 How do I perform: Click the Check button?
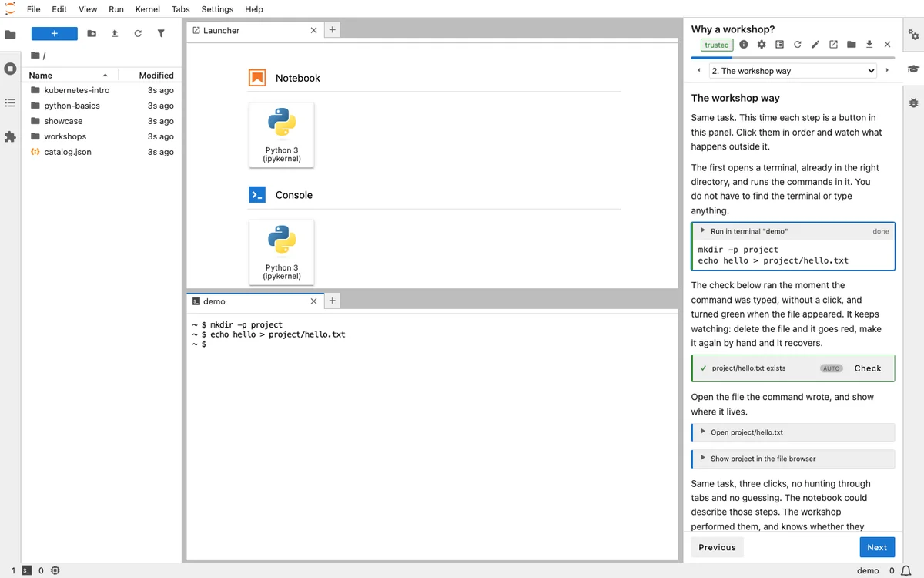tap(868, 368)
